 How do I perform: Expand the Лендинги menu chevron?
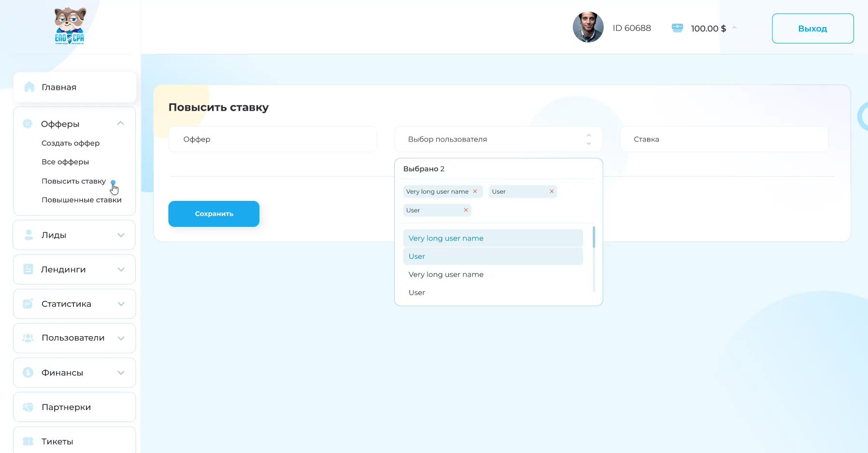pyautogui.click(x=121, y=269)
